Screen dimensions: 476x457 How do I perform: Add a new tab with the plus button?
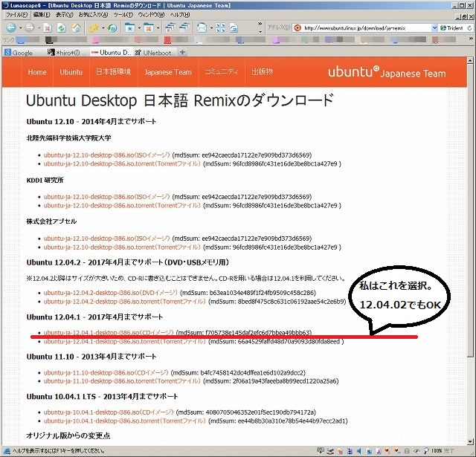(x=182, y=52)
